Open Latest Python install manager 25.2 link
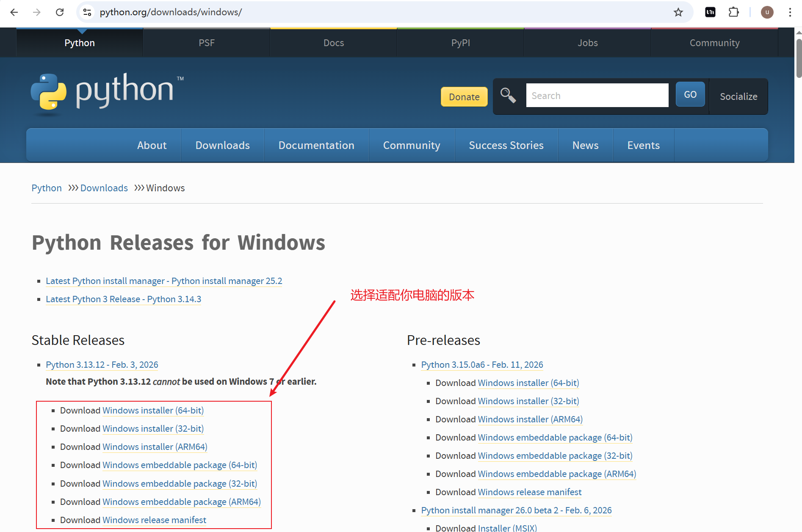Image resolution: width=802 pixels, height=532 pixels. pos(164,281)
